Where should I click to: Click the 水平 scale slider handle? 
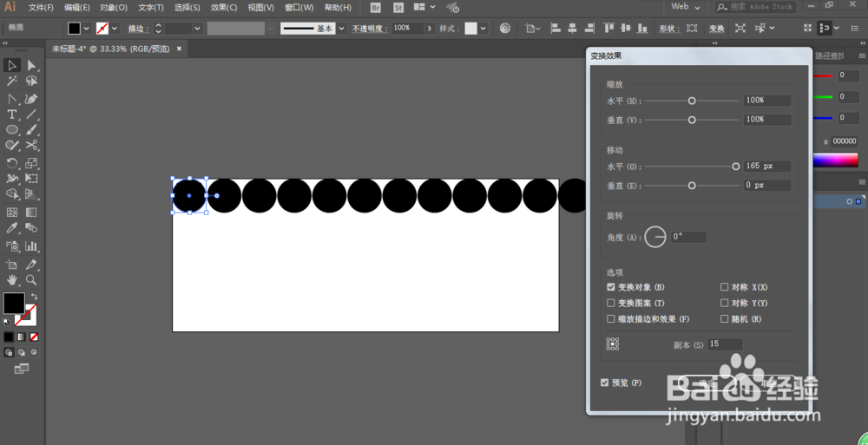tap(692, 101)
